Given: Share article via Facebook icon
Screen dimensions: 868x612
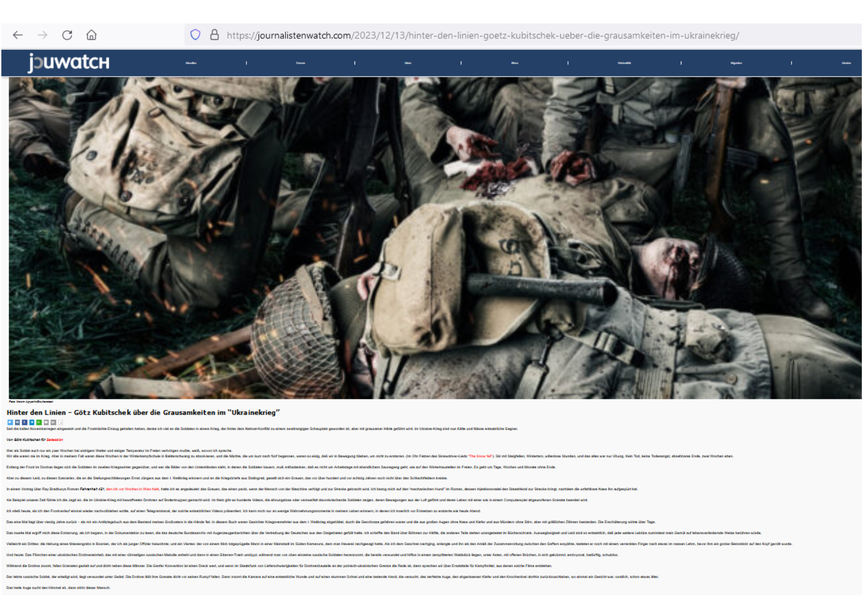Looking at the screenshot, I should coord(25,422).
